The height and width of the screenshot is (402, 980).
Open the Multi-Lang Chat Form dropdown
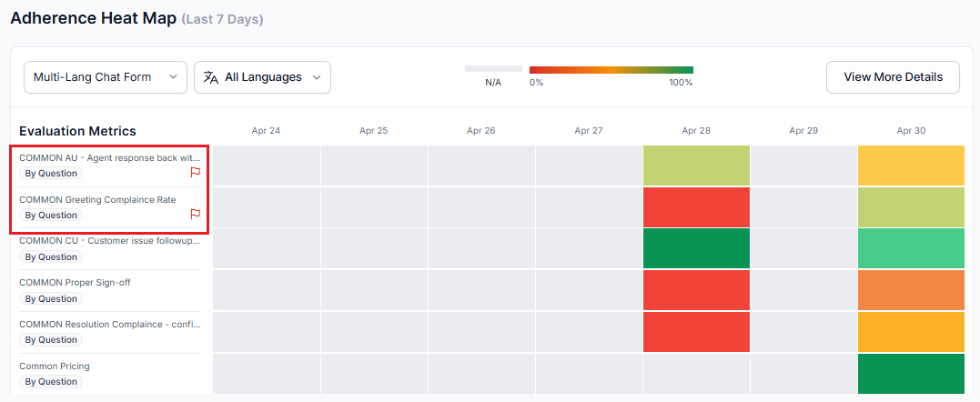(x=105, y=77)
